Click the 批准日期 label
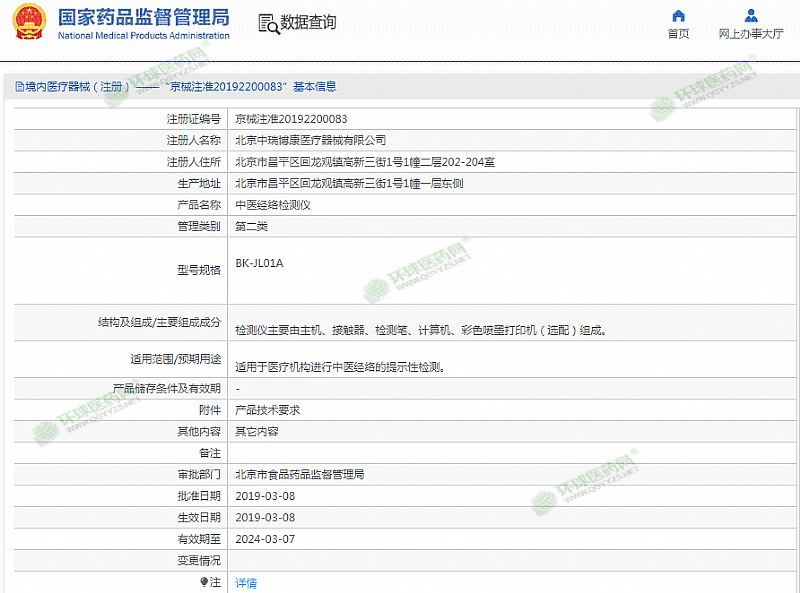The image size is (800, 593). click(x=199, y=496)
